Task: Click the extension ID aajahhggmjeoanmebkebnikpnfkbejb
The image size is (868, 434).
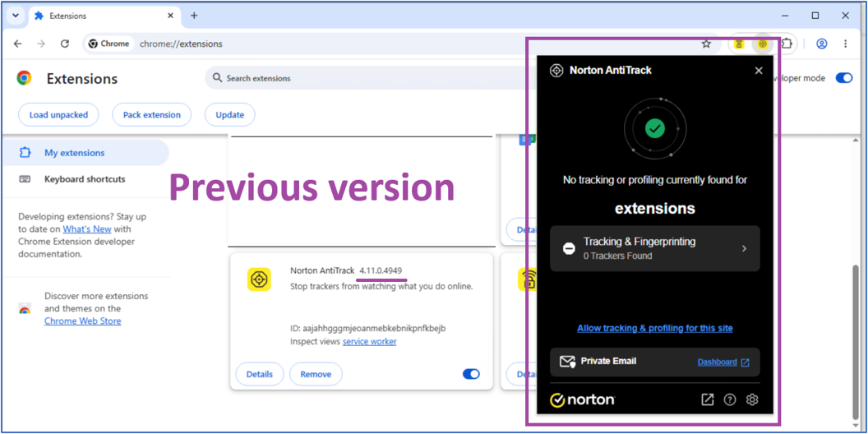Action: point(368,328)
